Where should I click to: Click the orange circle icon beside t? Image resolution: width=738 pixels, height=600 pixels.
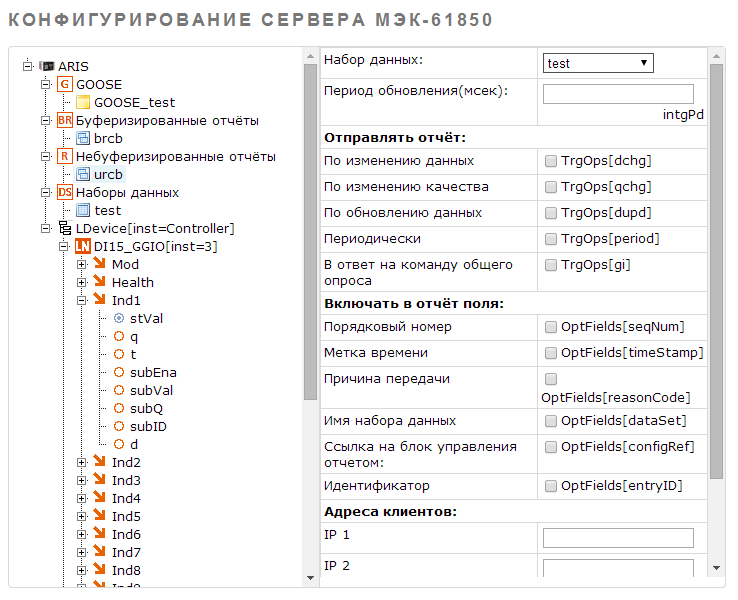coord(119,354)
